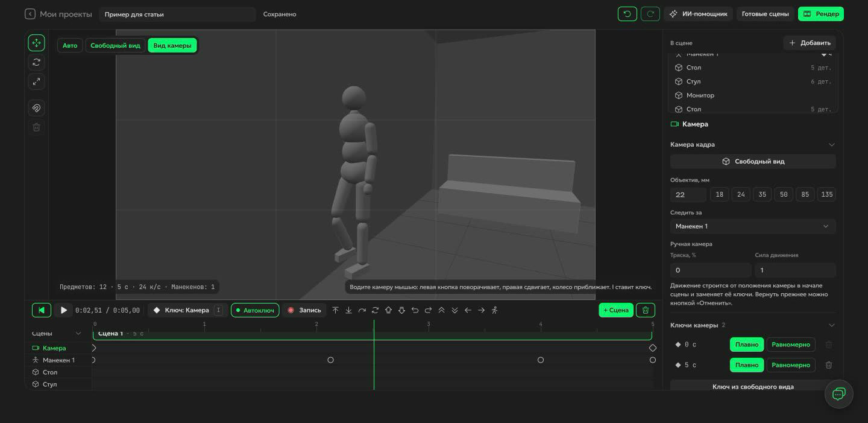This screenshot has height=423, width=868.
Task: Toggle the Автоключ button
Action: [255, 310]
